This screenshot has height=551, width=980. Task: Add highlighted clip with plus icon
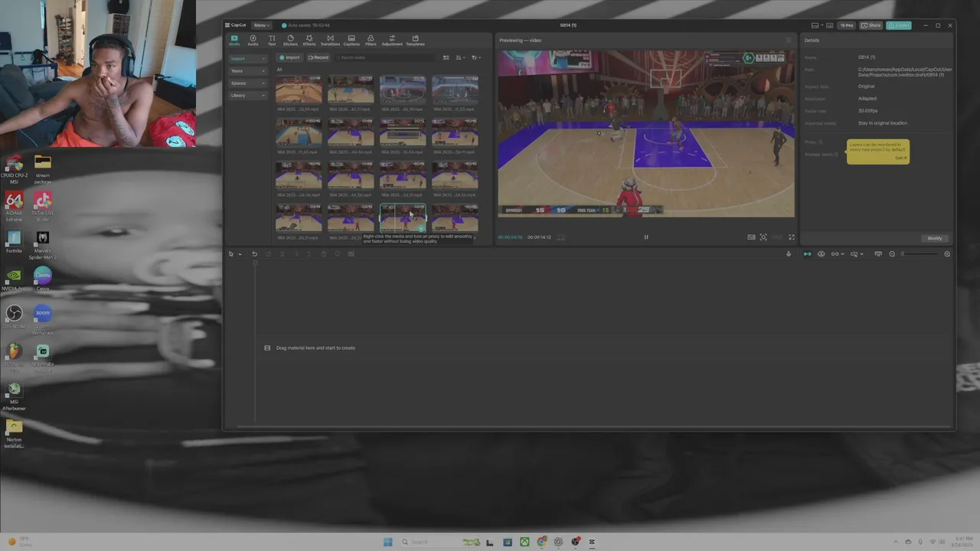421,228
